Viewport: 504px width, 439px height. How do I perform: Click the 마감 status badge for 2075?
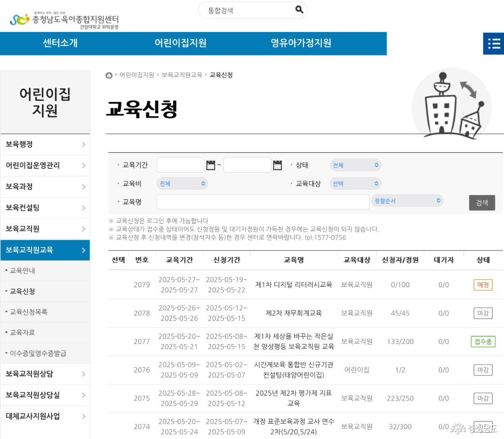[483, 398]
